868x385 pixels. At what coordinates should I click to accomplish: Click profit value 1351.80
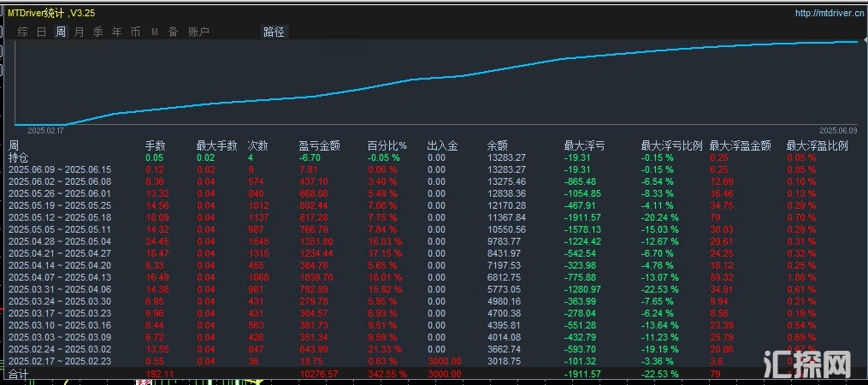click(x=316, y=241)
